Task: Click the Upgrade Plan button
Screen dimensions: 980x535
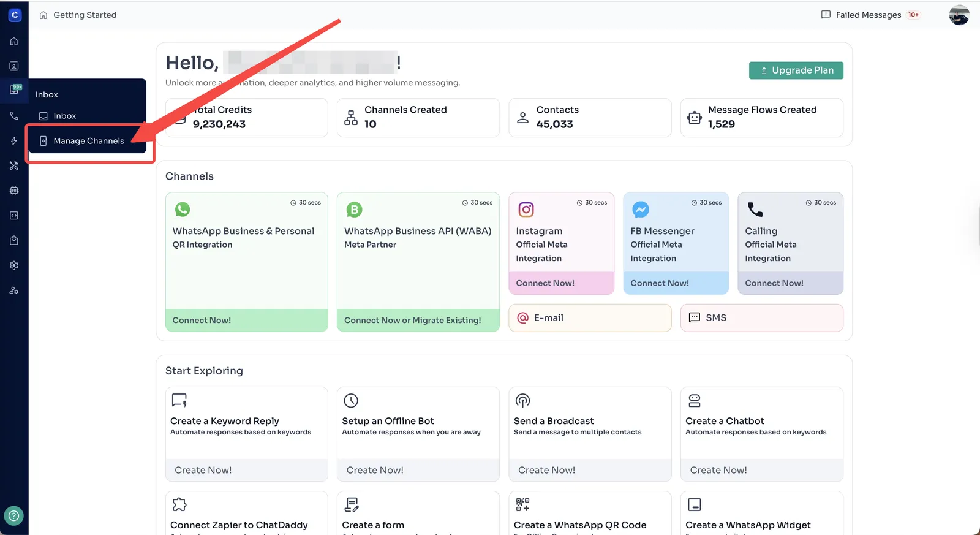Action: click(796, 70)
